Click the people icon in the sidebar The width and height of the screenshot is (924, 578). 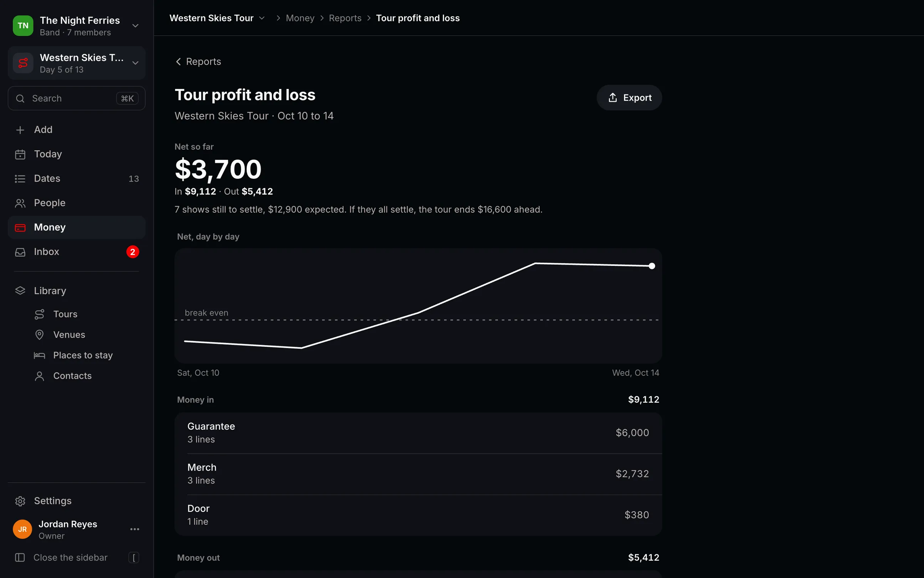pos(20,203)
